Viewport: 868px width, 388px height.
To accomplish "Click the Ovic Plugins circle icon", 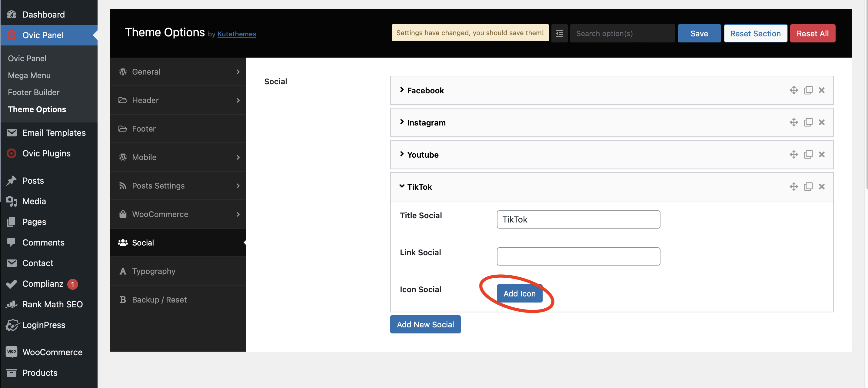I will point(12,153).
